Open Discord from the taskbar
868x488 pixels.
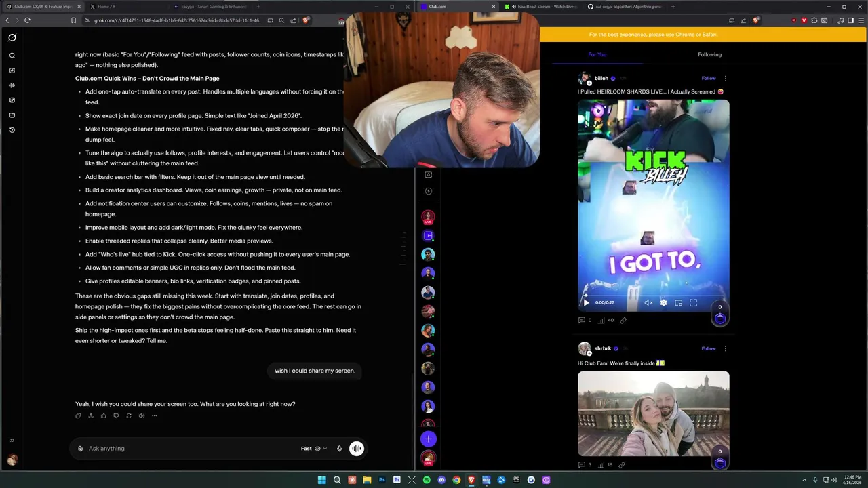(x=441, y=480)
